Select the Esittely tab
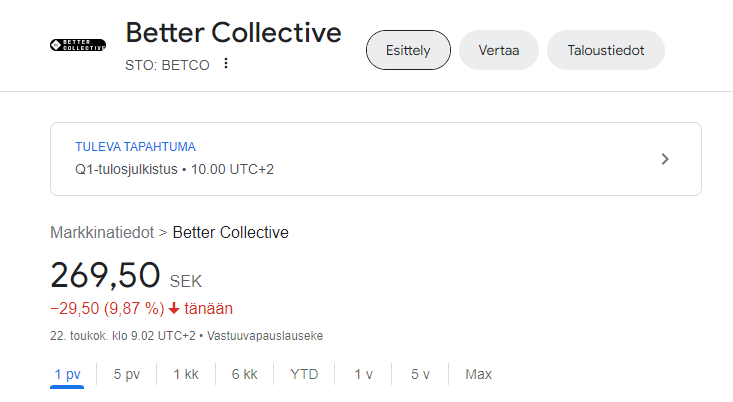The width and height of the screenshot is (733, 402). point(408,50)
